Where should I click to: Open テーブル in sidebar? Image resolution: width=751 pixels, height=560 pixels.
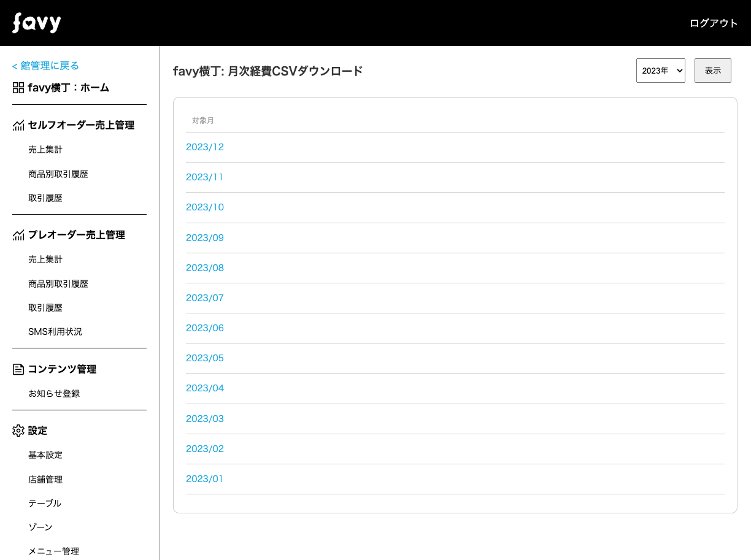click(45, 503)
